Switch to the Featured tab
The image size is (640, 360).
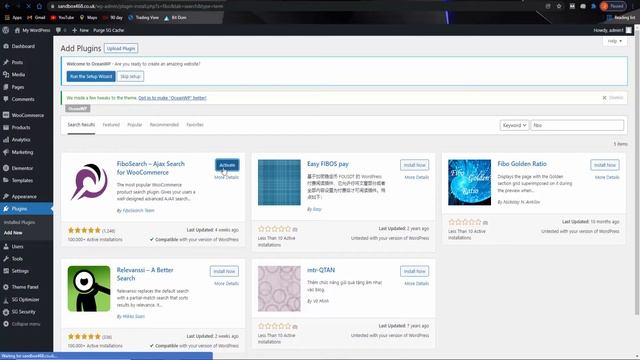click(x=111, y=125)
